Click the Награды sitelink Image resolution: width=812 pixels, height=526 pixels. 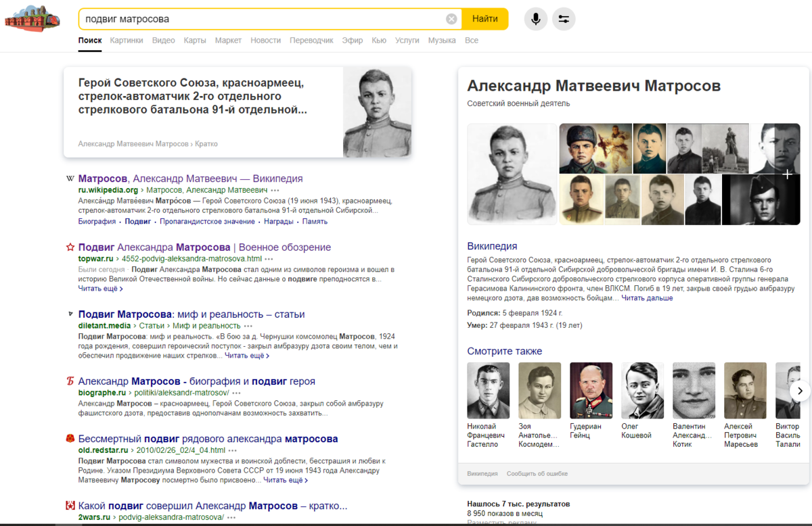(279, 222)
